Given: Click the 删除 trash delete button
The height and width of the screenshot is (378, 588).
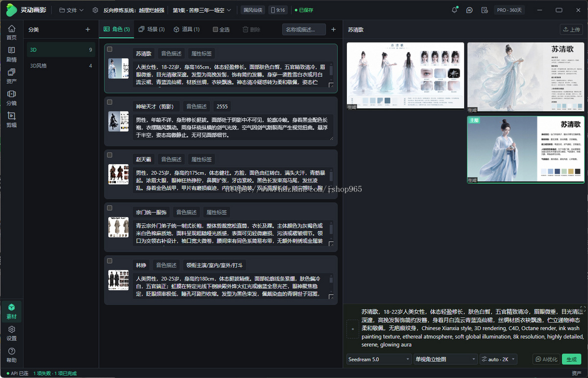Looking at the screenshot, I should (x=251, y=29).
